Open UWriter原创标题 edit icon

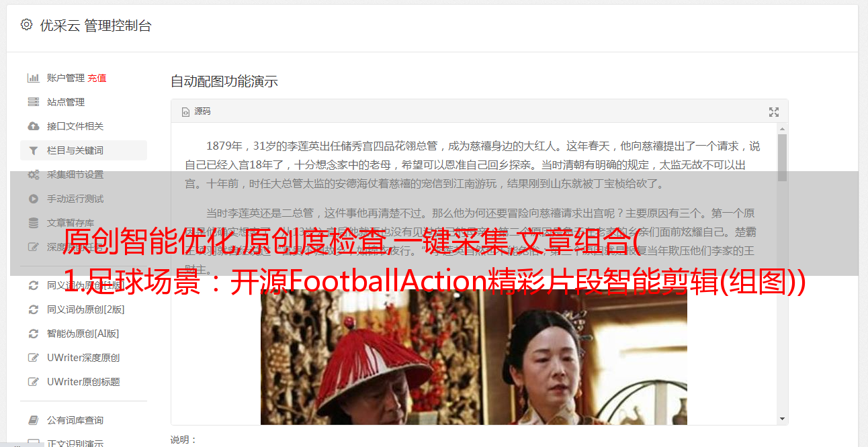point(33,382)
